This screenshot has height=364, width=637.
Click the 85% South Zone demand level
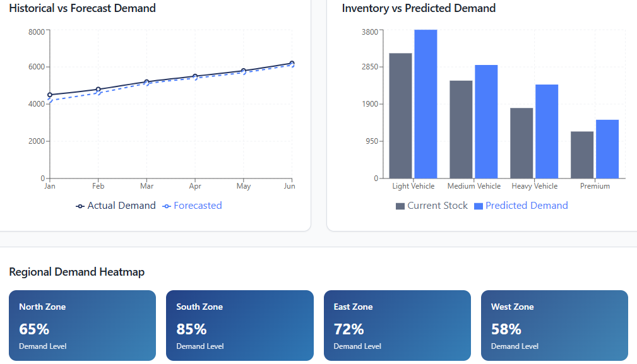192,329
